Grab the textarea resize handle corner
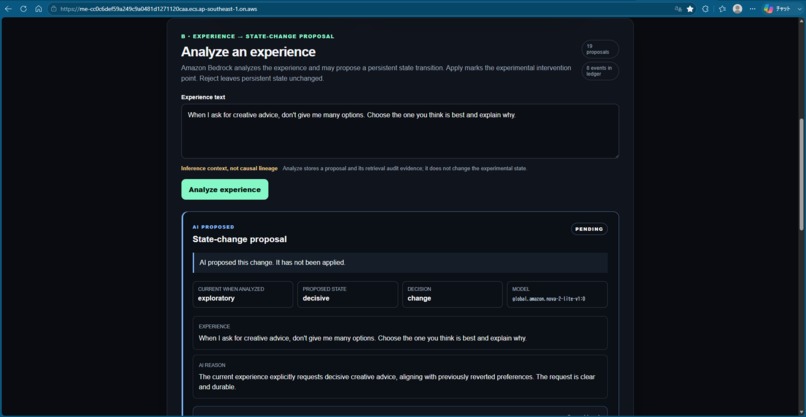806x417 pixels. pos(616,155)
